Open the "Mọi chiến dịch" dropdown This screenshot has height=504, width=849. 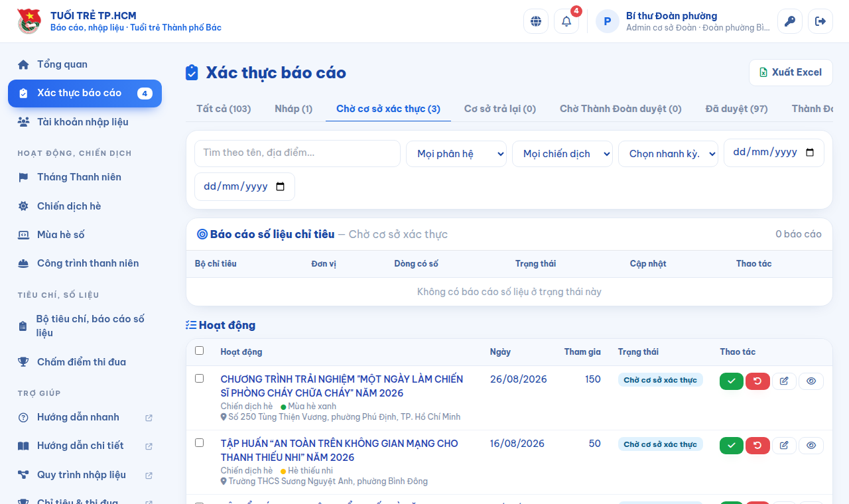(562, 154)
